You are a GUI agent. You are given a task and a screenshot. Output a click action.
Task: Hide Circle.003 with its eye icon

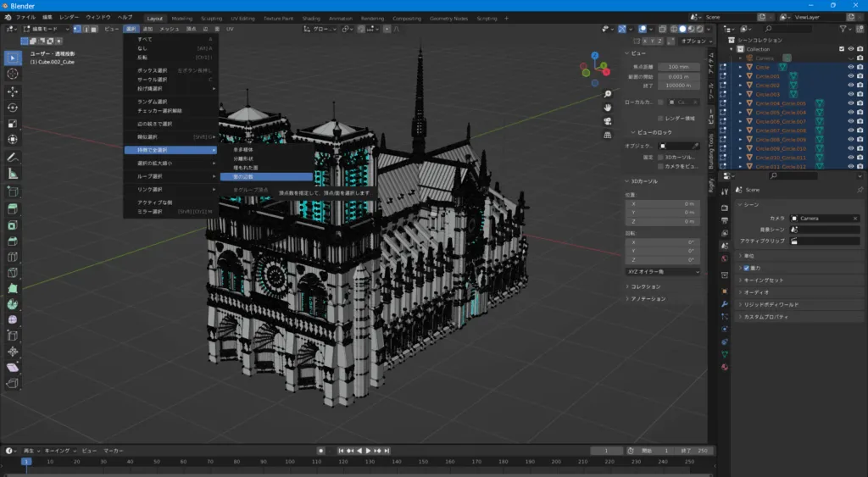coord(851,94)
